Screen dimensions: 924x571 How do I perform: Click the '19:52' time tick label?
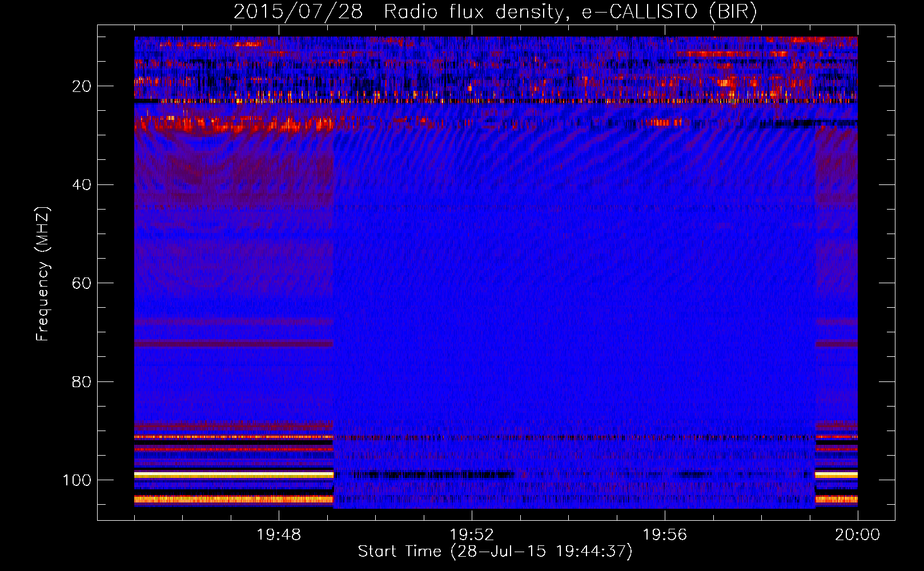click(x=472, y=535)
